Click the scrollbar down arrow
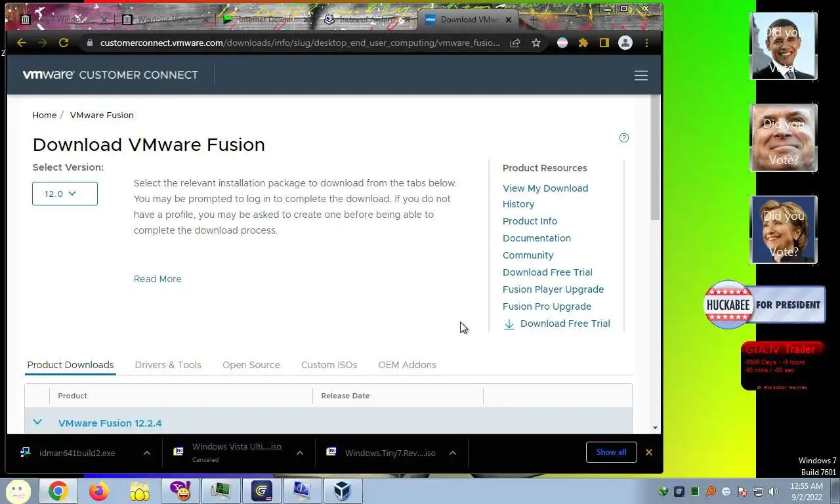Image resolution: width=840 pixels, height=504 pixels. [655, 428]
